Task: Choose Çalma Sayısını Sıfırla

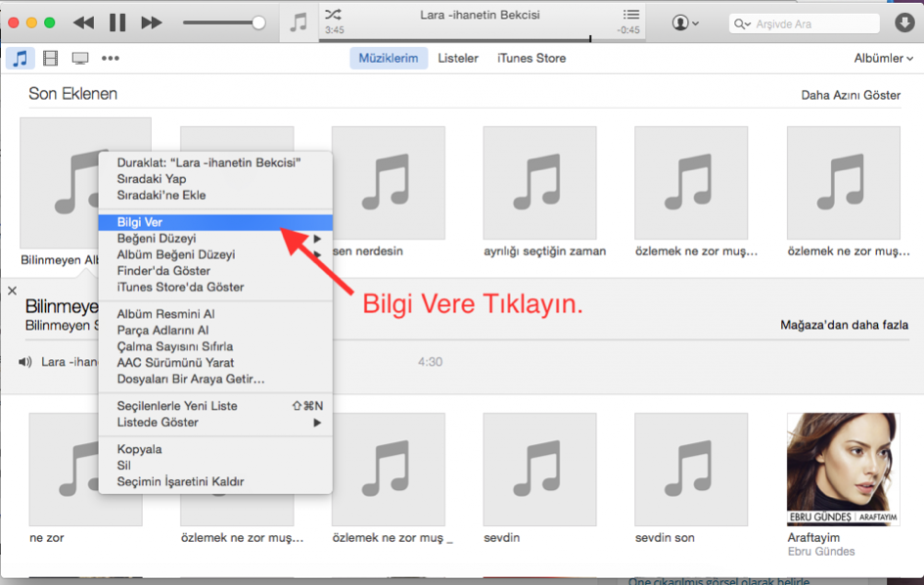Action: coord(215,346)
